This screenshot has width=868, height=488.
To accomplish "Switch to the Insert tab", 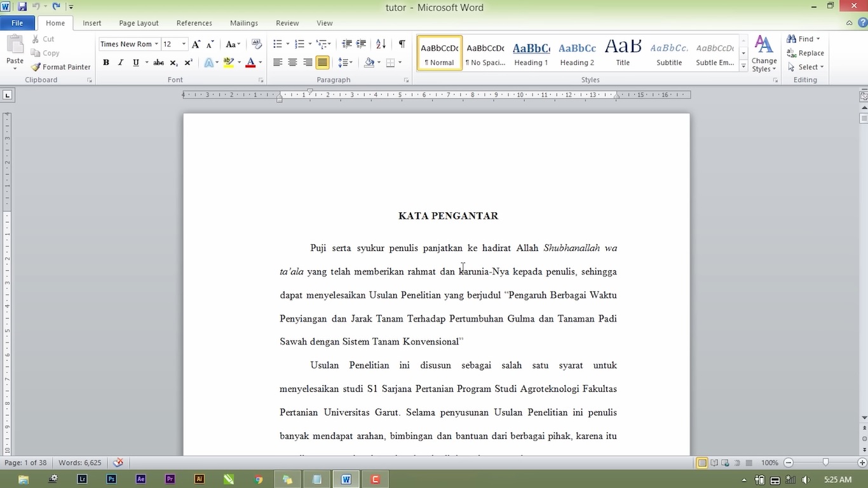I will (92, 23).
